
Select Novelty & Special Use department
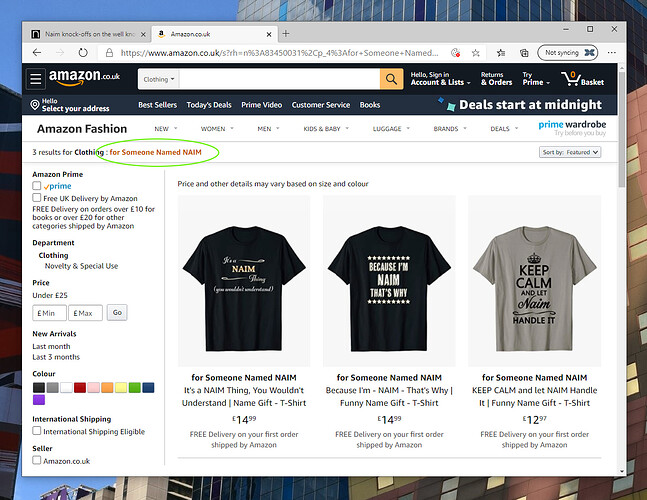click(x=81, y=266)
